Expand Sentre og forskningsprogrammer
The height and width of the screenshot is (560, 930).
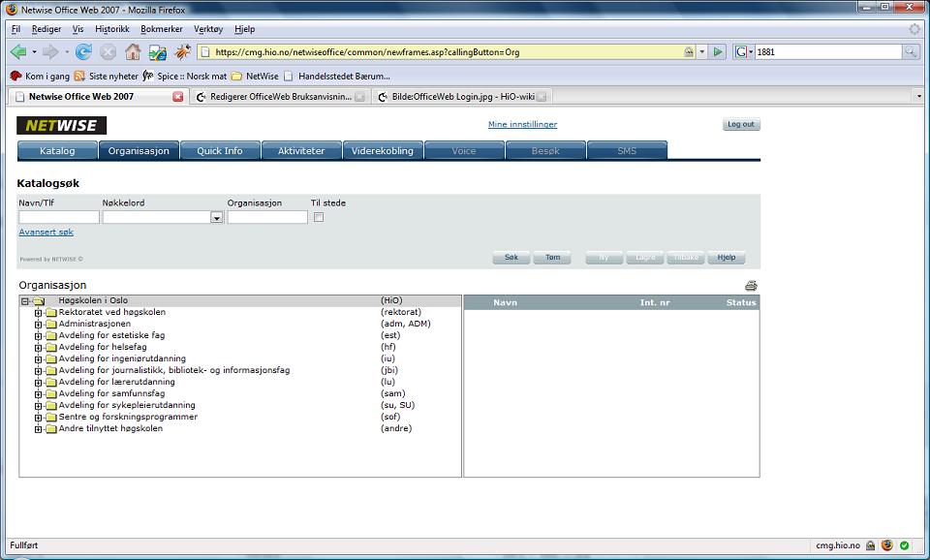coord(38,418)
